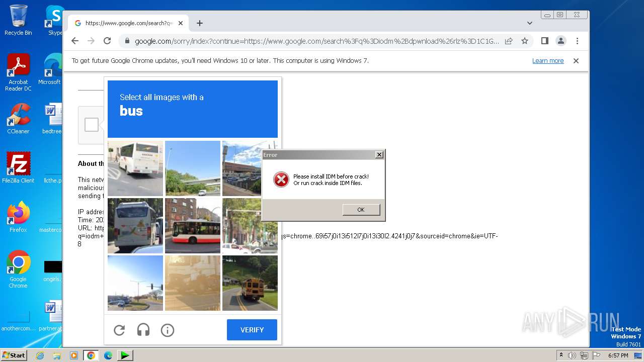Launch Firefox desktop shortcut
This screenshot has height=362, width=644.
pyautogui.click(x=18, y=217)
